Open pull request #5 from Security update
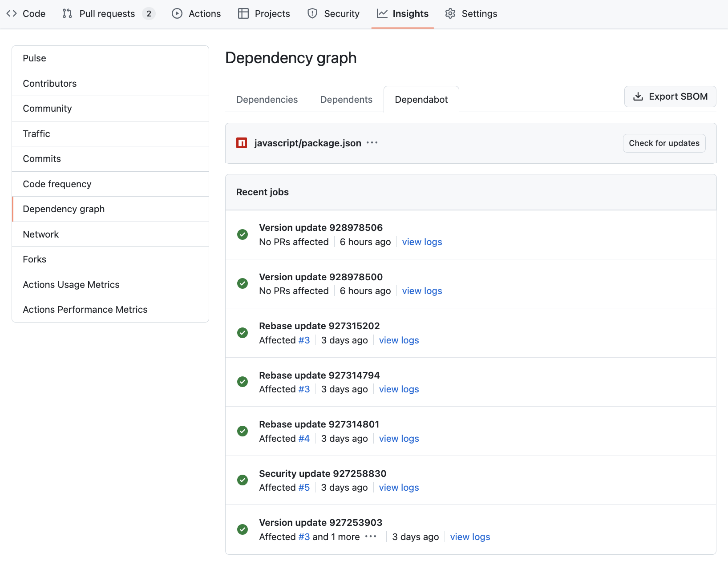This screenshot has height=565, width=728. point(305,487)
